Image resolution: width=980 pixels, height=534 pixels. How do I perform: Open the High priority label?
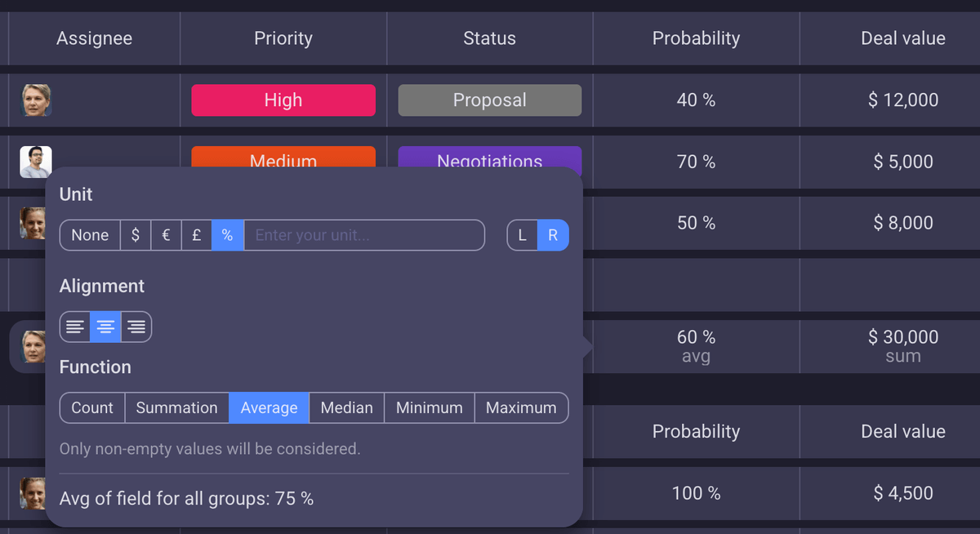pos(283,100)
